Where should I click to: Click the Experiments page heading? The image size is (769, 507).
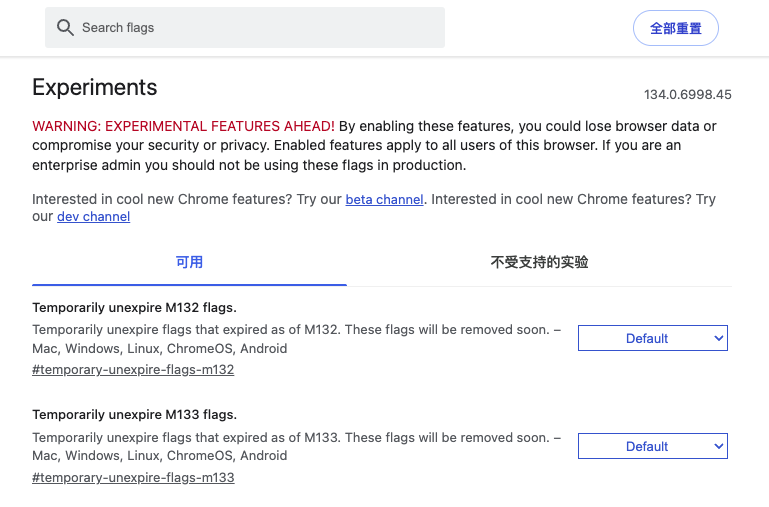point(95,87)
